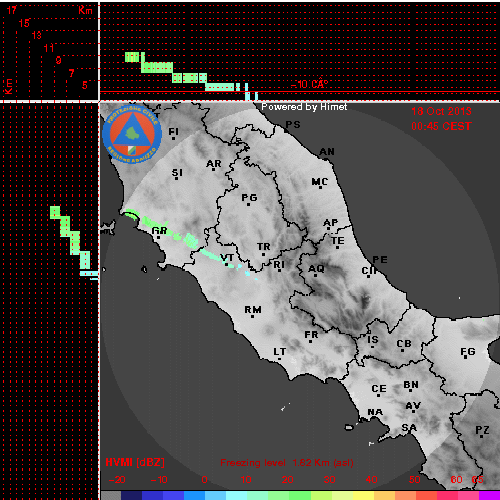
Task: Click the 'Powered by Himet' text
Action: tap(304, 107)
